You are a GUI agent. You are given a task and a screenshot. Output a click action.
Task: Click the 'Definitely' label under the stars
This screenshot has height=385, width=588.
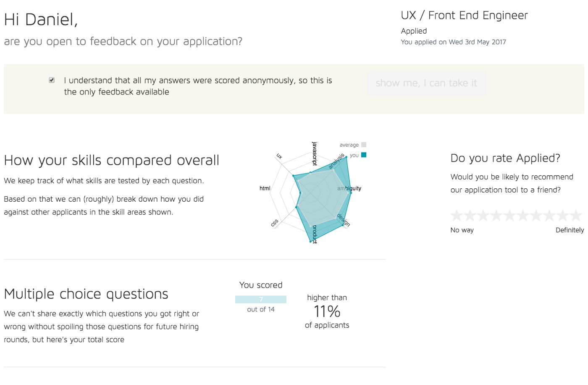[x=570, y=230]
